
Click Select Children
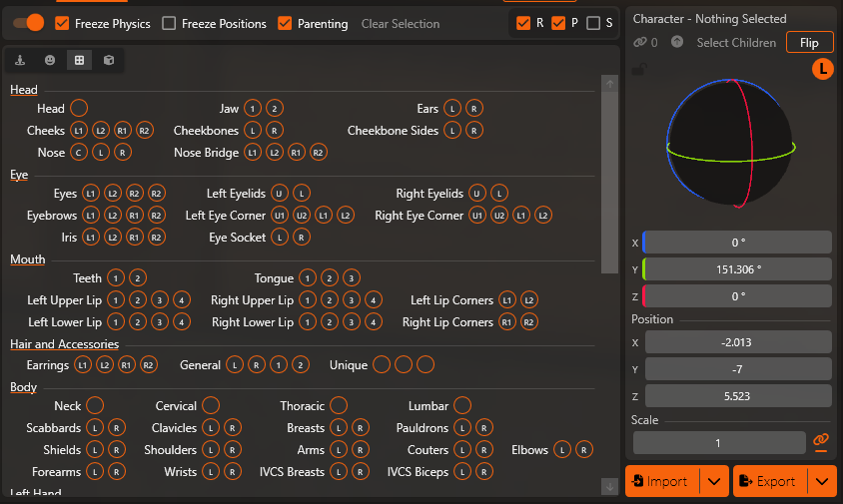(x=736, y=43)
